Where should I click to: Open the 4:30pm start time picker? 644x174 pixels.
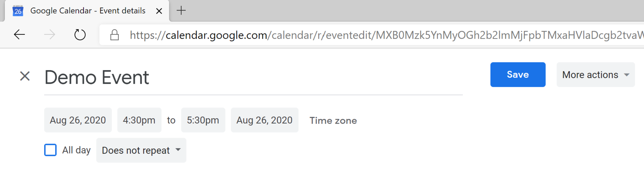pyautogui.click(x=139, y=120)
